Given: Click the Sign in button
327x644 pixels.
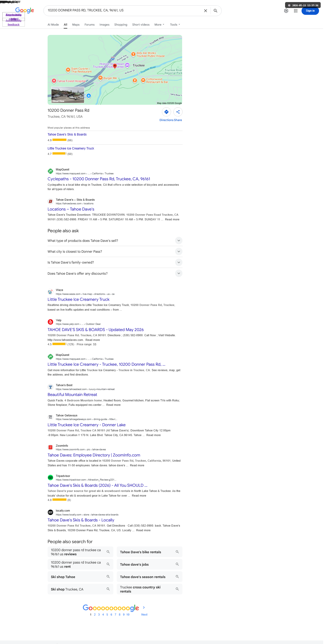Looking at the screenshot, I should pos(310,11).
